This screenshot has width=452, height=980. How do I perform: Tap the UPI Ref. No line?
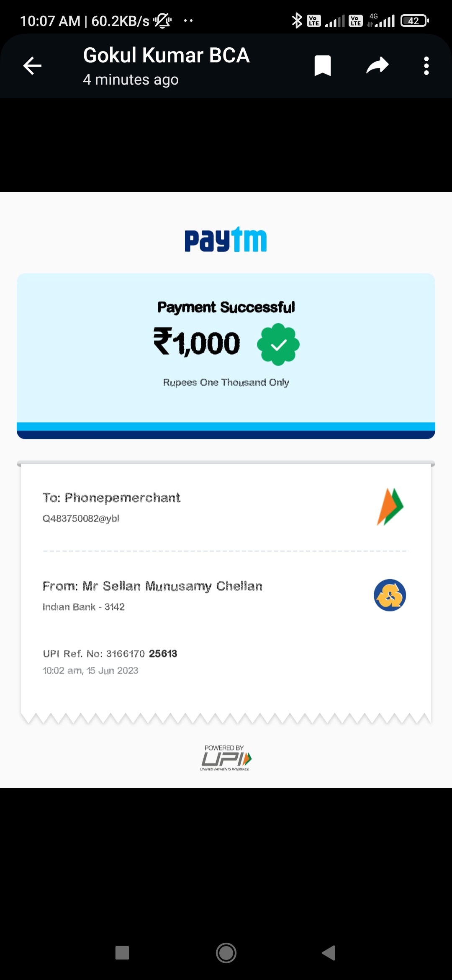pyautogui.click(x=110, y=653)
